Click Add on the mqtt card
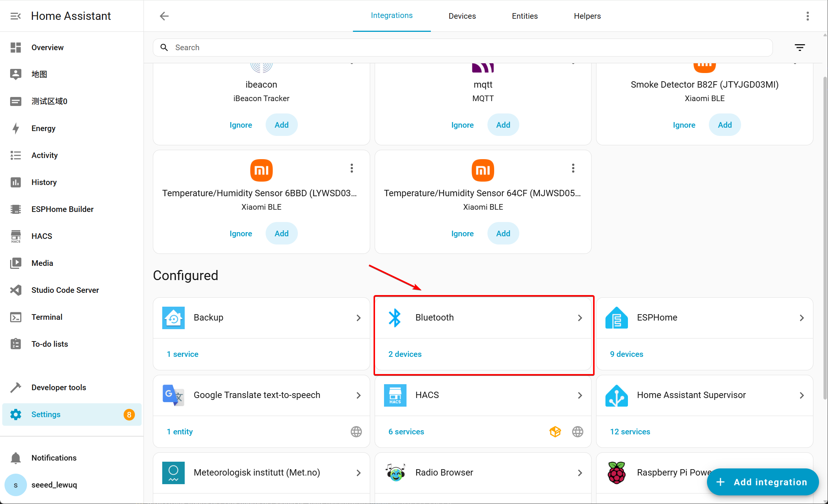 pyautogui.click(x=503, y=125)
